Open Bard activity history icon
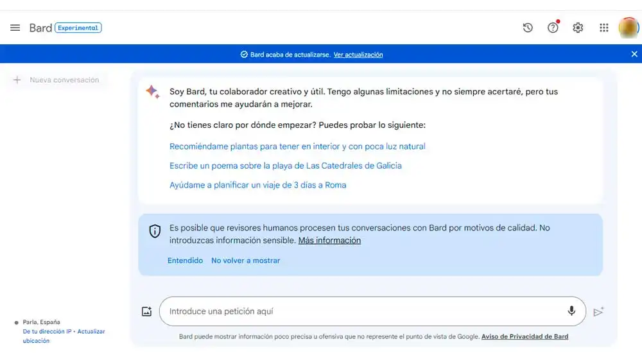 tap(528, 28)
